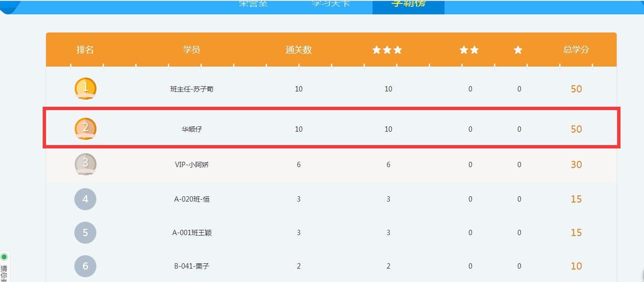Viewport: 644px width, 282px height.
Task: Click the single-star column header
Action: [x=518, y=50]
